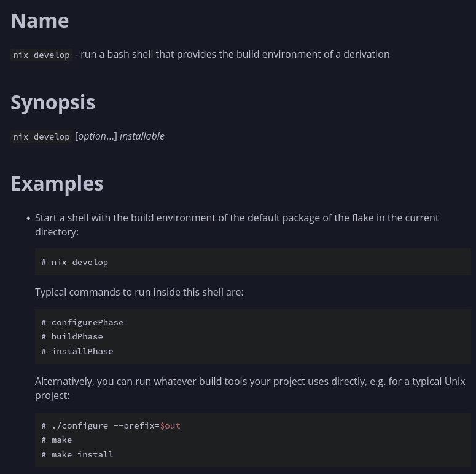Click the italic "installable" word
The width and height of the screenshot is (476, 474).
[142, 136]
